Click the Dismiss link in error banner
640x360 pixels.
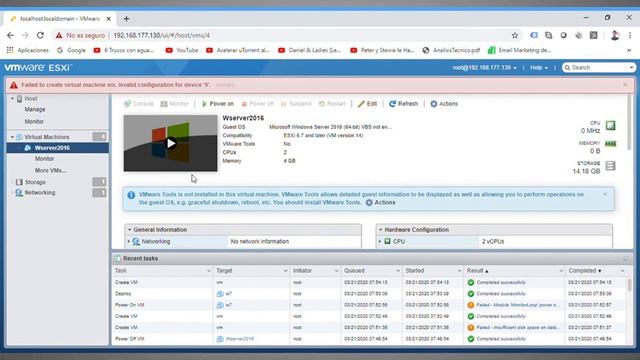(x=225, y=85)
